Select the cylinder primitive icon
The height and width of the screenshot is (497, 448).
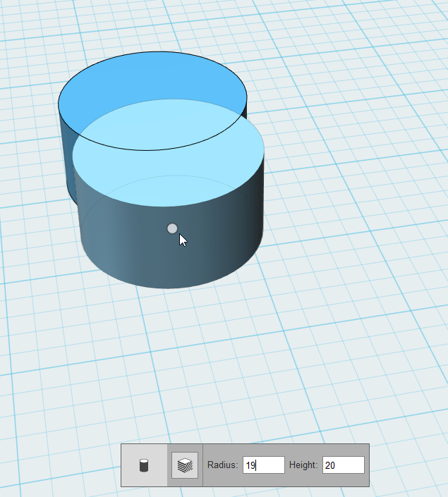(144, 465)
